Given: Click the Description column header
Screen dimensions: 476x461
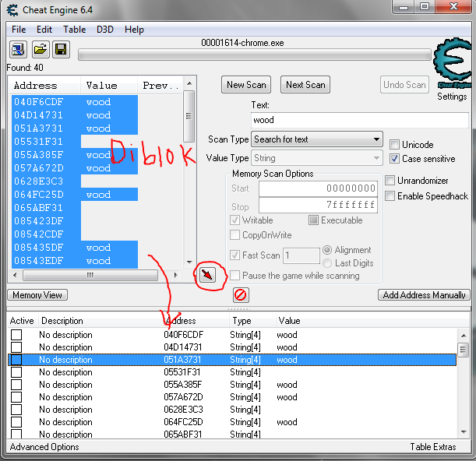Looking at the screenshot, I should tap(100, 321).
